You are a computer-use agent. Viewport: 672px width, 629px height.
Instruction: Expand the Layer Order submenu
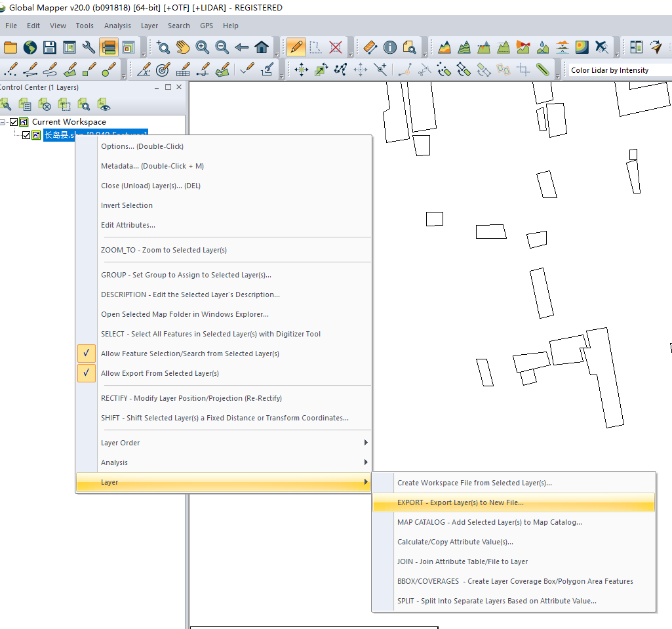click(224, 443)
